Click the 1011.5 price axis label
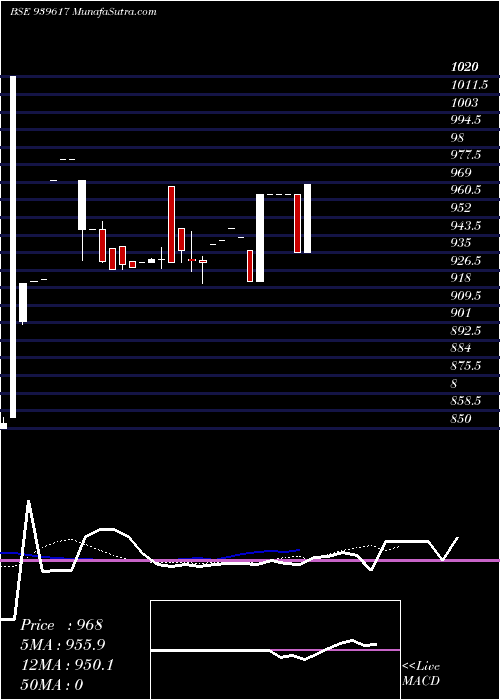Image resolution: width=500 pixels, height=700 pixels. click(469, 85)
